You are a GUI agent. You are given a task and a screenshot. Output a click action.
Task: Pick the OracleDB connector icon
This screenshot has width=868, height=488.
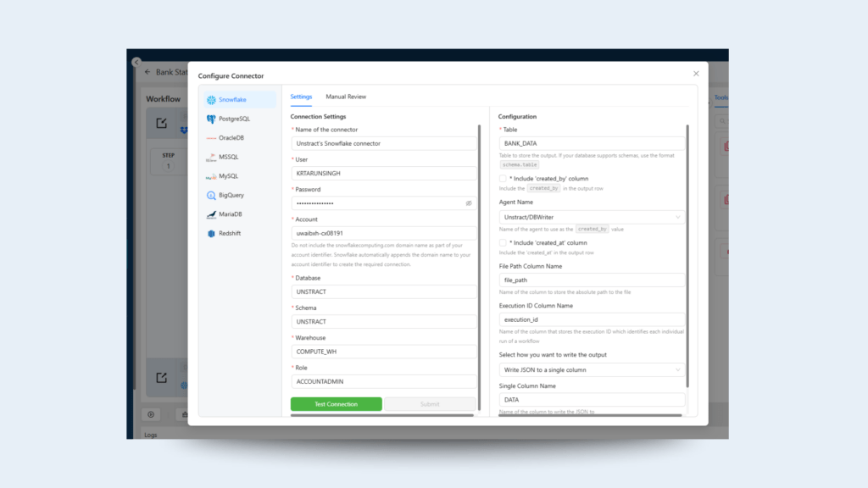coord(211,138)
